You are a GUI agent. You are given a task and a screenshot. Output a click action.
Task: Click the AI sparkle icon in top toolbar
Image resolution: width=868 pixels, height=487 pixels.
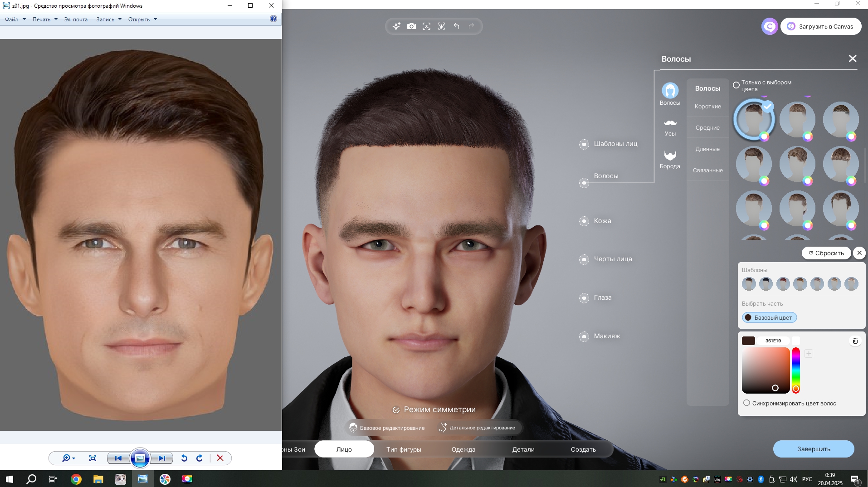pyautogui.click(x=396, y=26)
